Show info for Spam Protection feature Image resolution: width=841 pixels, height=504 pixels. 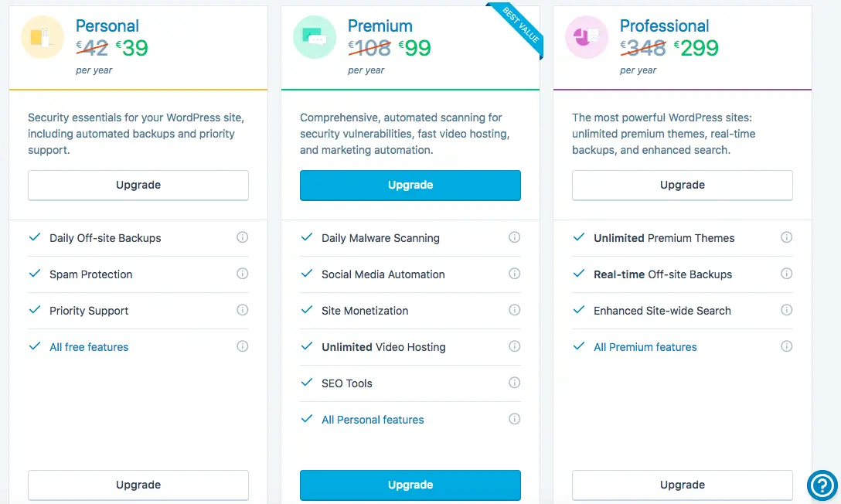pos(243,274)
